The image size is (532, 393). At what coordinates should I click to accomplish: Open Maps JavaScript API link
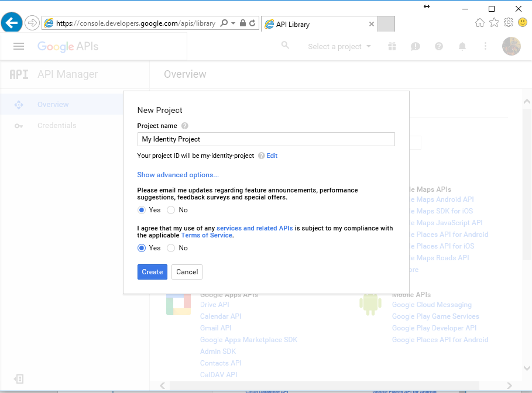click(x=446, y=223)
